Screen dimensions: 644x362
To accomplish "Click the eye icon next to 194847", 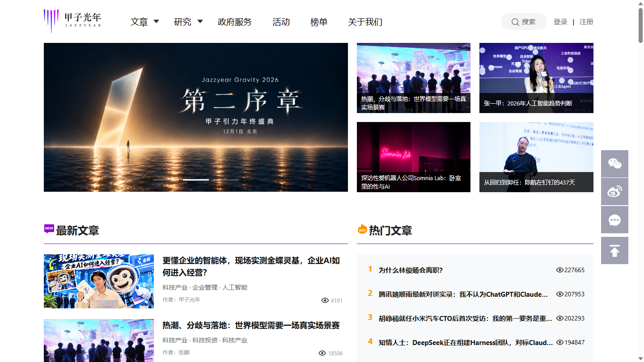I will (x=559, y=342).
